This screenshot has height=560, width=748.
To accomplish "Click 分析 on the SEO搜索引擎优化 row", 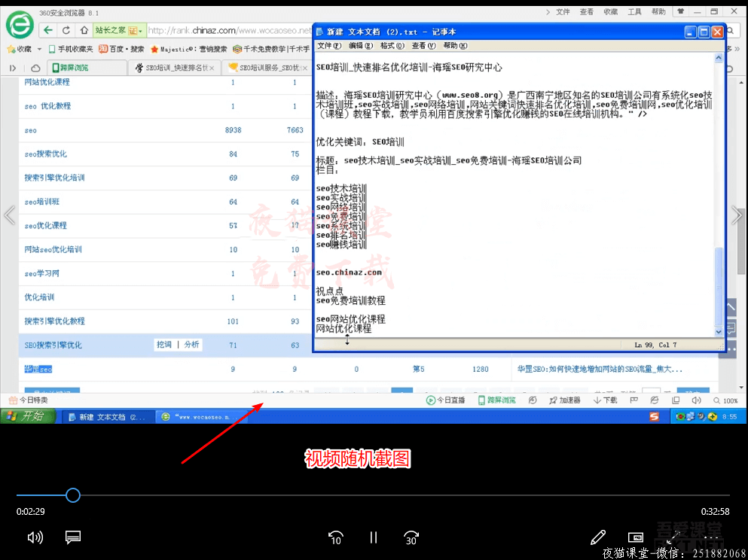I will [x=192, y=345].
